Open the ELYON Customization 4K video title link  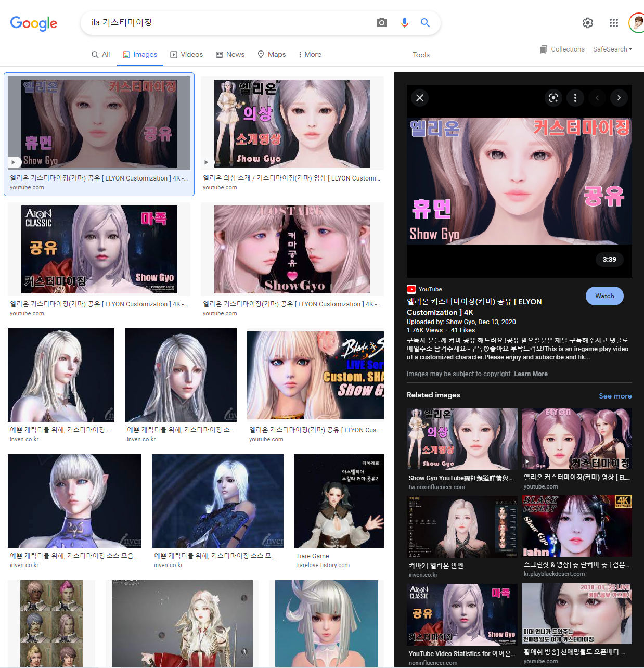[x=474, y=307]
